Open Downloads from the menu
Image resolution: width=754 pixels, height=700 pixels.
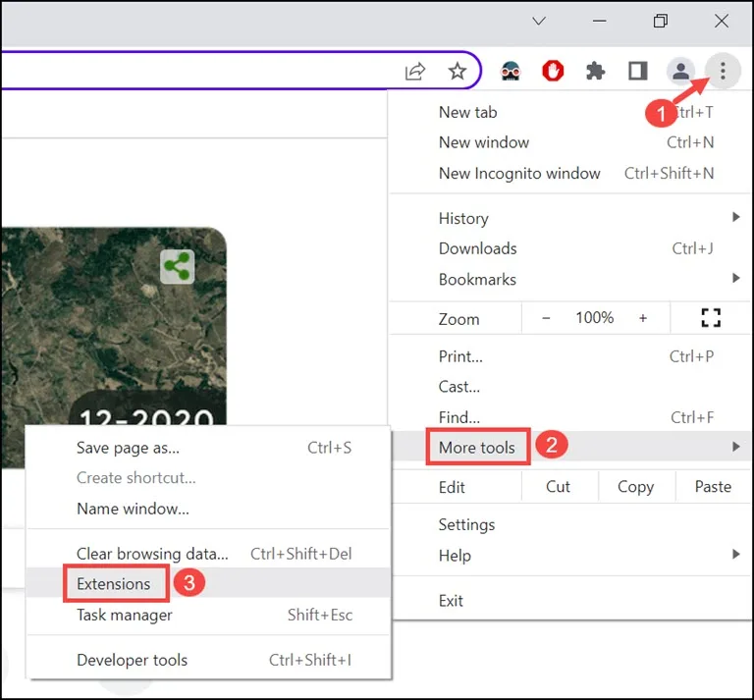[569, 248]
